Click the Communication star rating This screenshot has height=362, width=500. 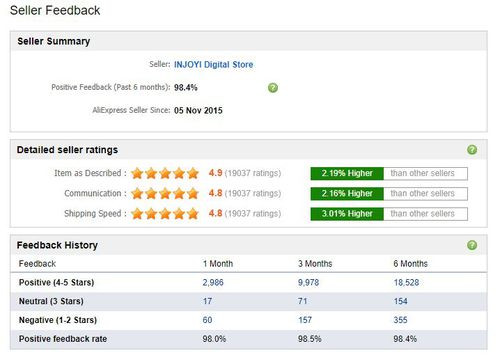[x=165, y=193]
